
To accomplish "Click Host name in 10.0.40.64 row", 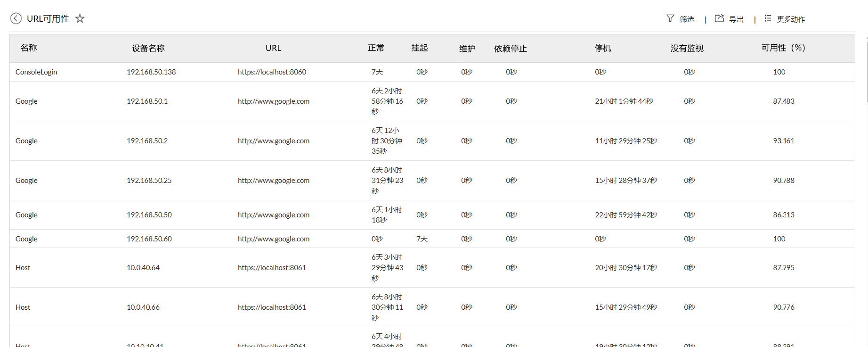I will pyautogui.click(x=23, y=267).
